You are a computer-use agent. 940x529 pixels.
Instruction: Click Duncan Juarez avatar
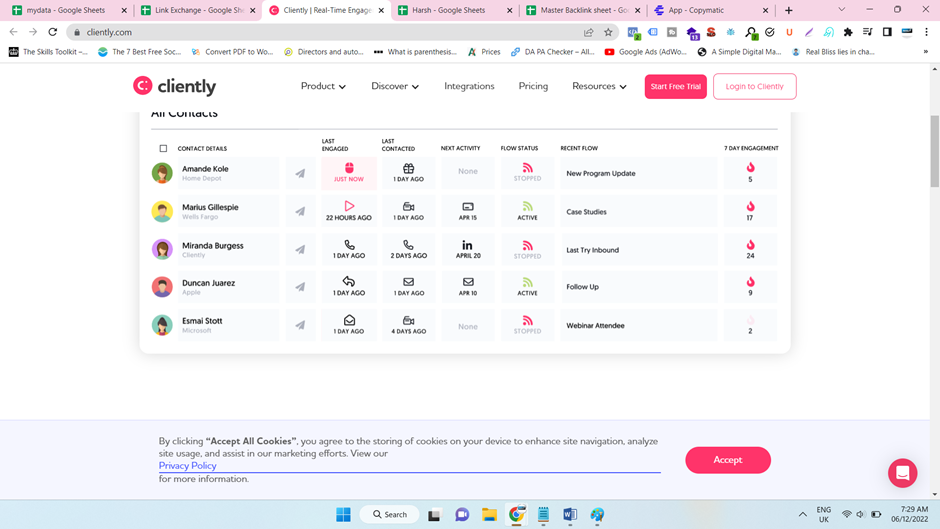(162, 287)
